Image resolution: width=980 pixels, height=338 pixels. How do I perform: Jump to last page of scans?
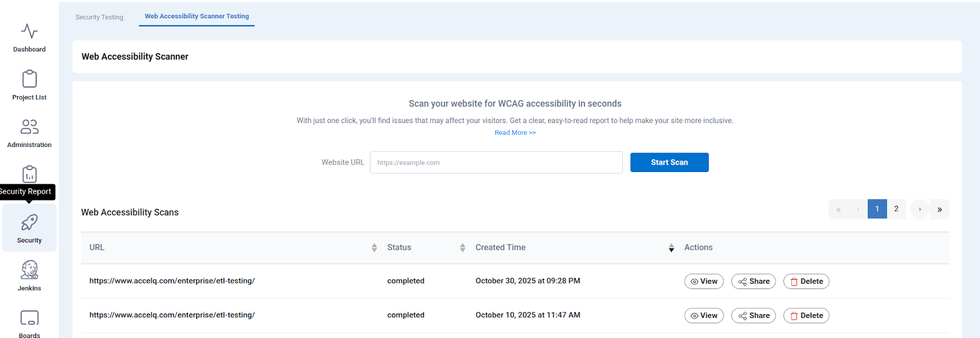click(x=940, y=209)
